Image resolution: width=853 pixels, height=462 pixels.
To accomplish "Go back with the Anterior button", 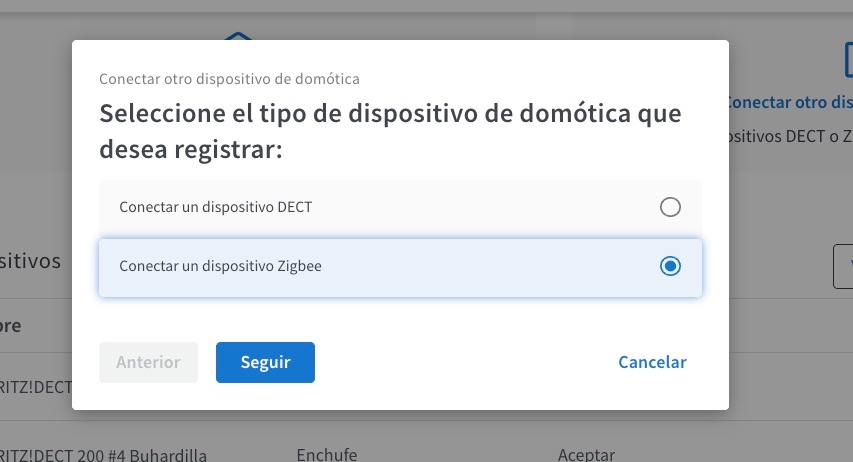I will [x=148, y=362].
